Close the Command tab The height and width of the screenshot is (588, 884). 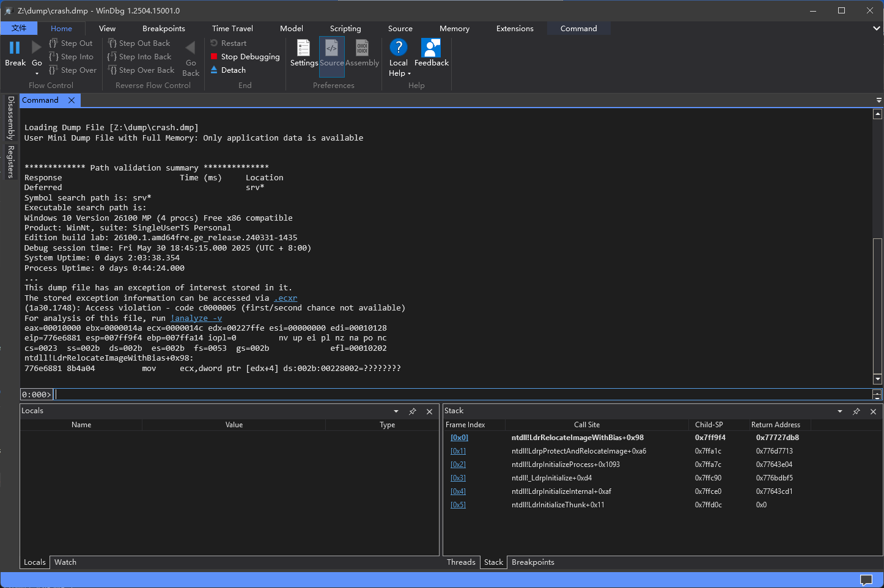coord(72,100)
